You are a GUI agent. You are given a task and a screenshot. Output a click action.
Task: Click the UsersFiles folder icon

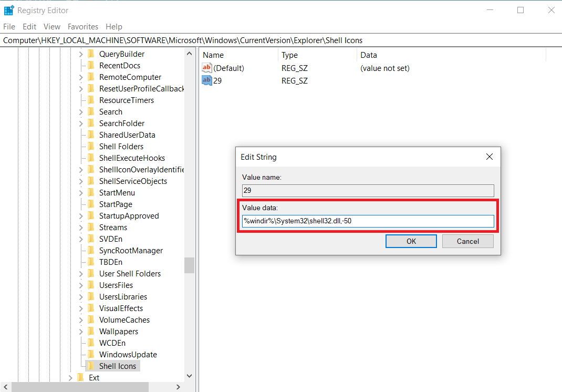[x=91, y=285]
